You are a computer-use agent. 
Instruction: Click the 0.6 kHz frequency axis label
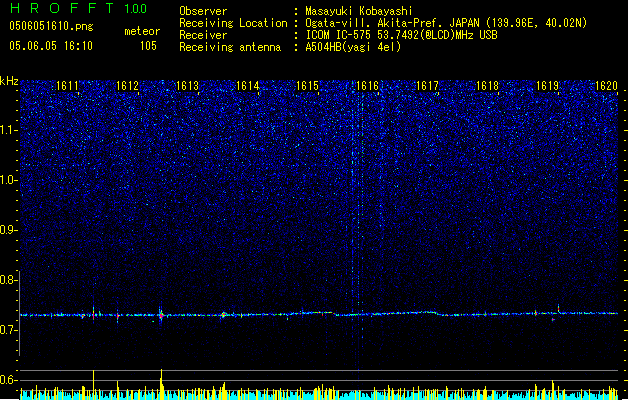click(x=8, y=380)
